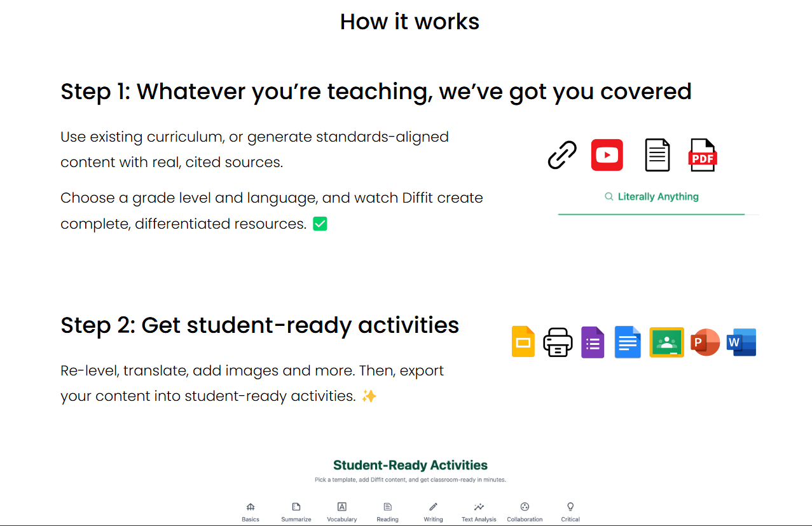812x526 pixels.
Task: Click the Step 2 heading
Action: [259, 325]
